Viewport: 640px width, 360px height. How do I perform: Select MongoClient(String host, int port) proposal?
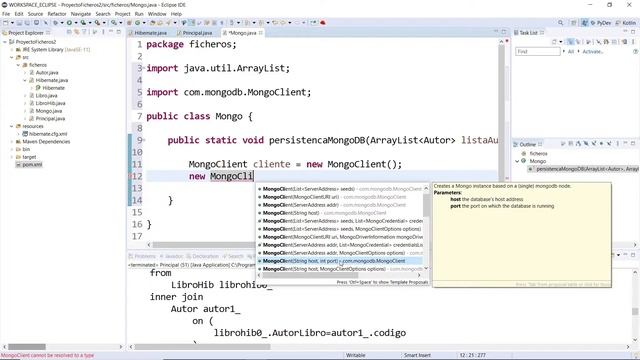(x=340, y=261)
